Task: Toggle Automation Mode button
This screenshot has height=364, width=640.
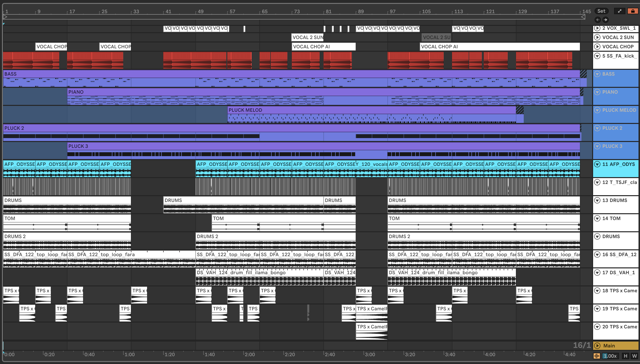Action: 619,11
